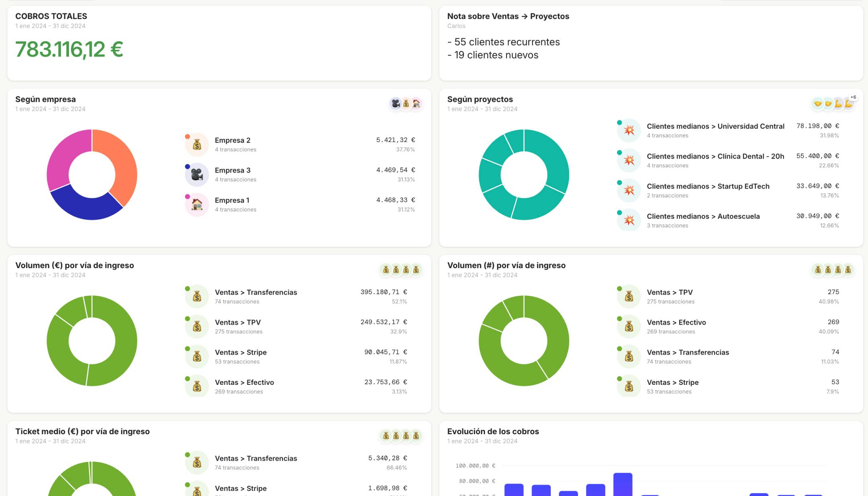Click the money bag icon beside Empresa 2
The height and width of the screenshot is (496, 868).
197,145
